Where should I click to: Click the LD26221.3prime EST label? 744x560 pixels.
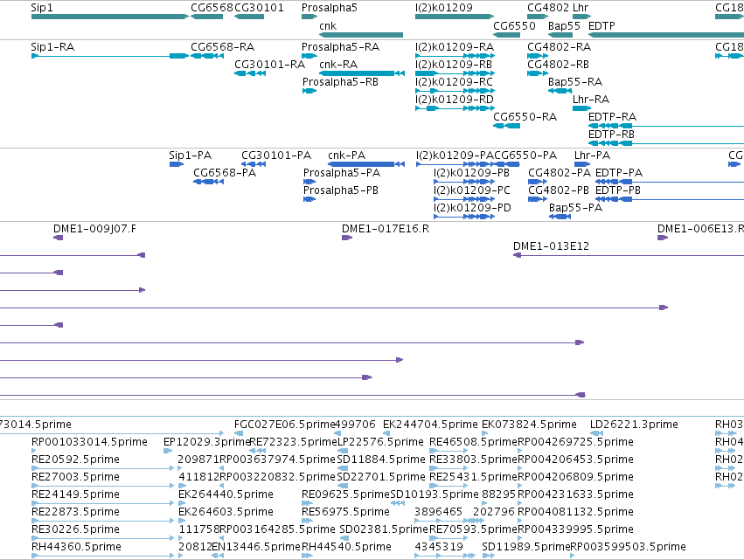click(635, 425)
